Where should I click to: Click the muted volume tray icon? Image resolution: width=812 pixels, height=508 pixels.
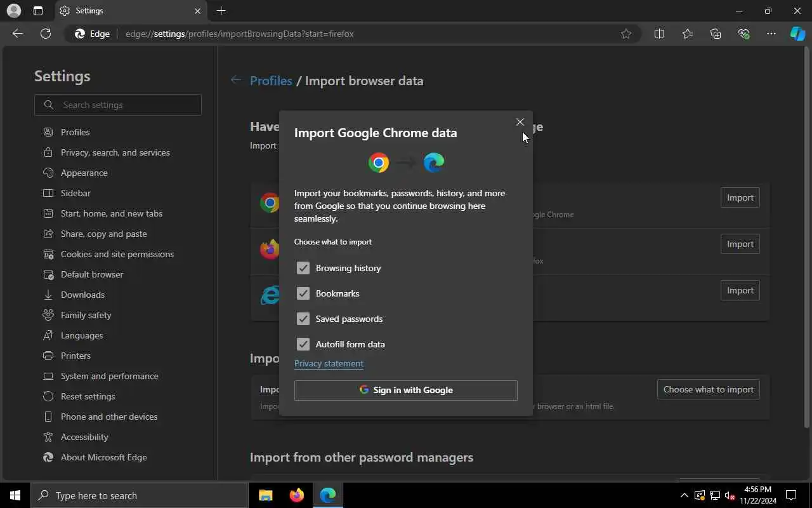[730, 495]
